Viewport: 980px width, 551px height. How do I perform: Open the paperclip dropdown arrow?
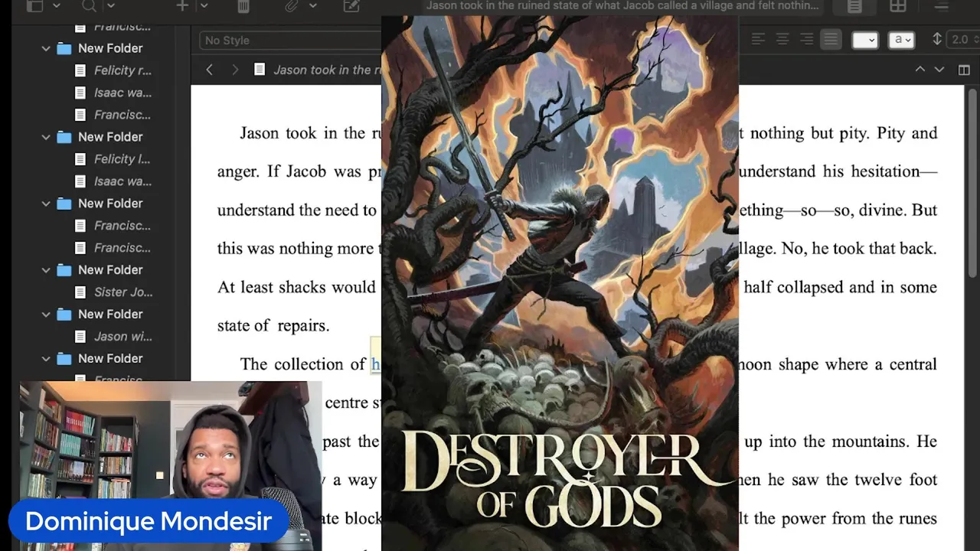[312, 5]
